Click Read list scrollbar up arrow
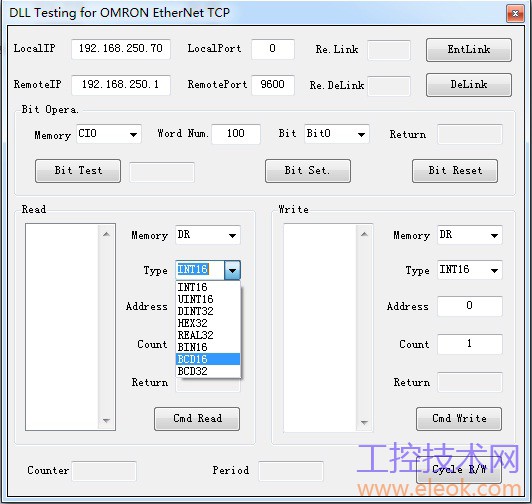532x504 pixels. (107, 234)
